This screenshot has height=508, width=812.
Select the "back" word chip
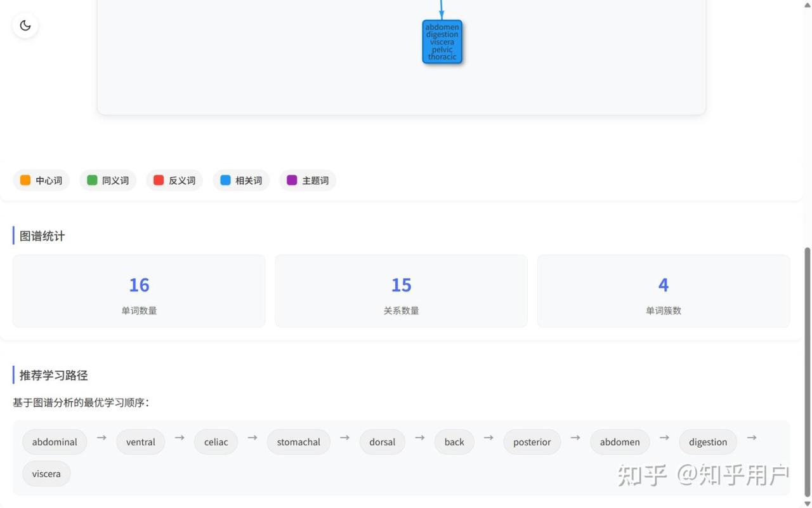[454, 442]
